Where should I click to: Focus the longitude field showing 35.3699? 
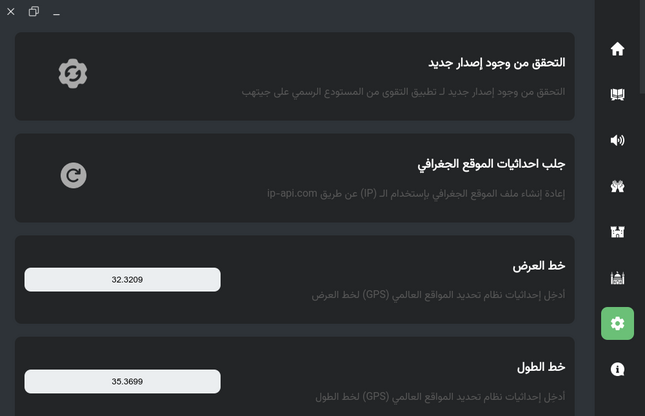tap(122, 381)
